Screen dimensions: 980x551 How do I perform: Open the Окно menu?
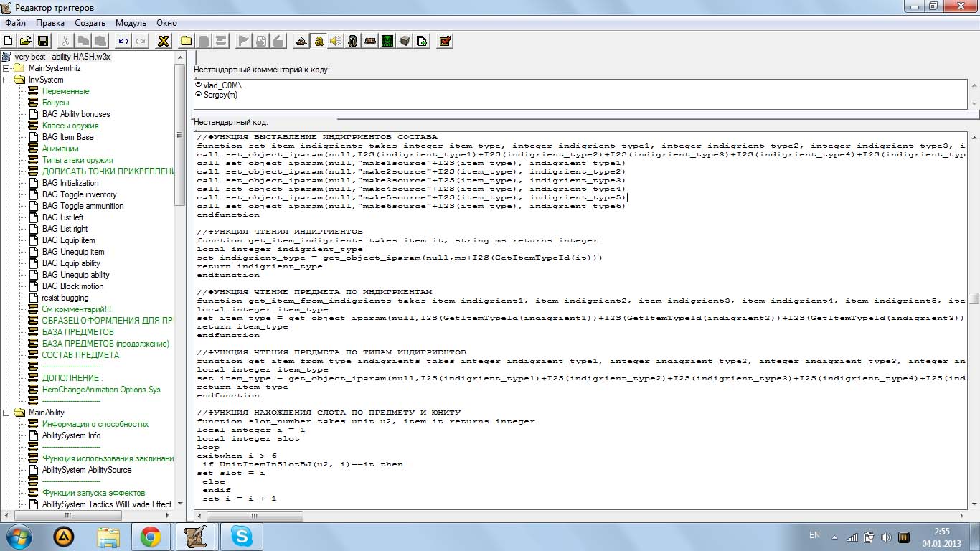[x=166, y=23]
